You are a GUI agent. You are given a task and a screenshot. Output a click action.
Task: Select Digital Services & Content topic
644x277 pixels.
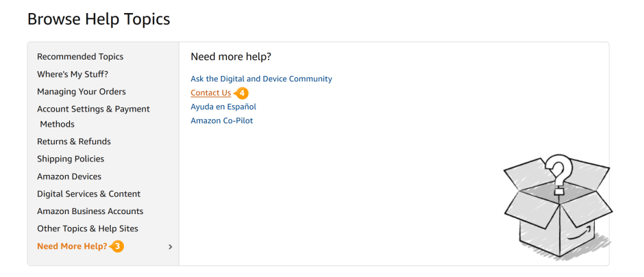pyautogui.click(x=88, y=194)
